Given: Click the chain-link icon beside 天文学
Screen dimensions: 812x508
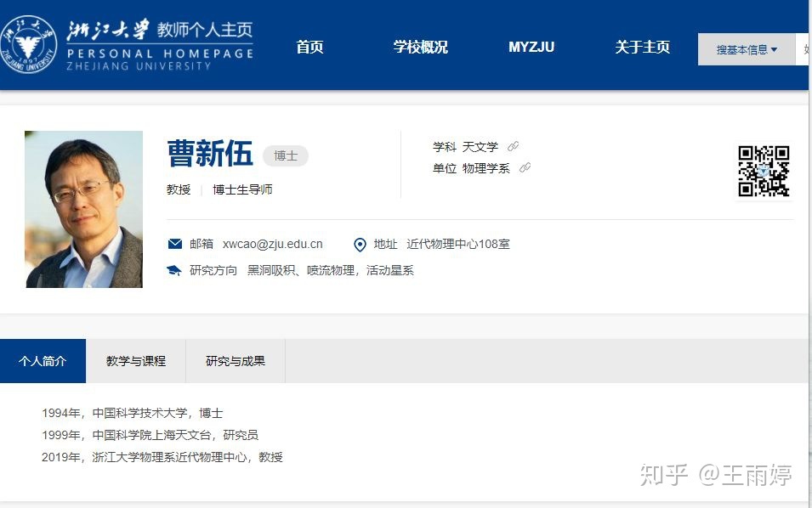Looking at the screenshot, I should [x=513, y=147].
